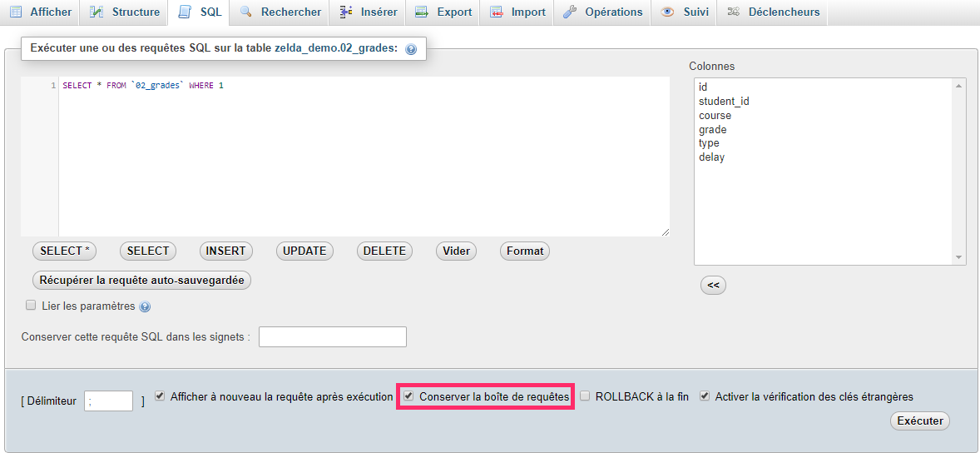This screenshot has width=980, height=453.
Task: Open the Suivi tab
Action: pos(684,12)
